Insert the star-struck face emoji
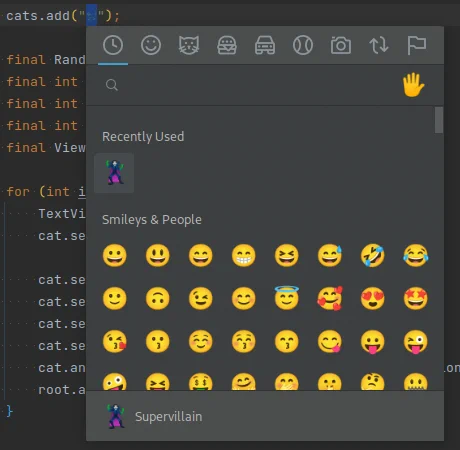This screenshot has width=460, height=450. 416,298
